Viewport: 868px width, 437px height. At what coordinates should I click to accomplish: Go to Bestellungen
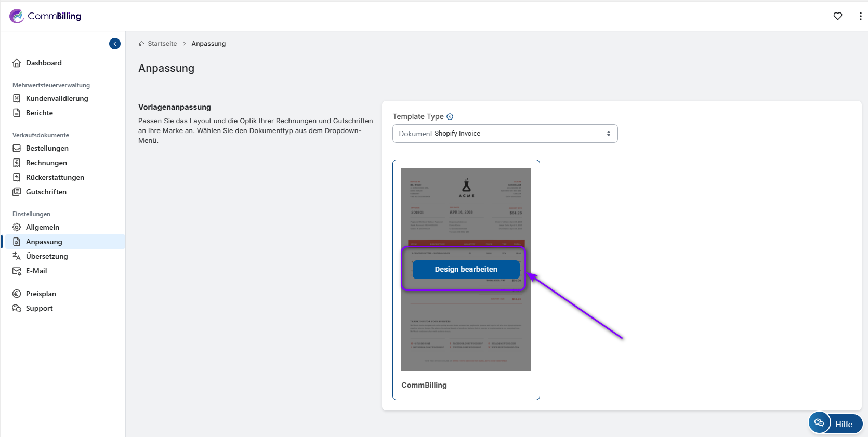click(x=47, y=148)
